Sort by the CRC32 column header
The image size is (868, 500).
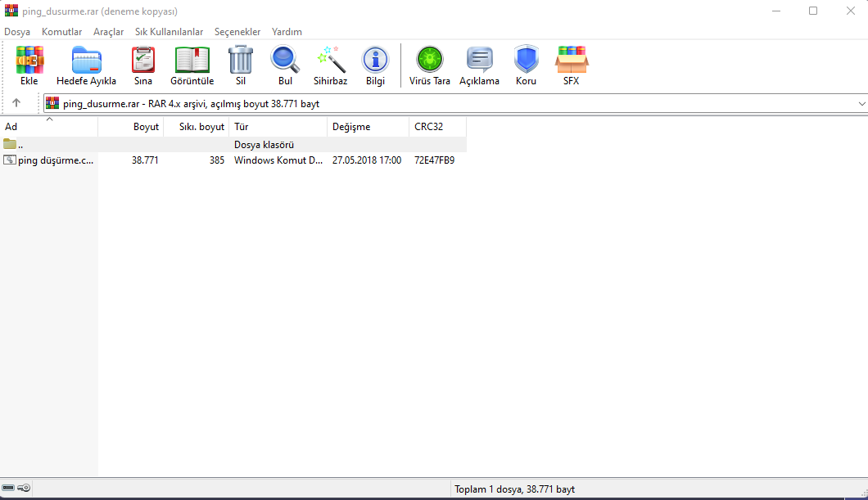coord(437,127)
